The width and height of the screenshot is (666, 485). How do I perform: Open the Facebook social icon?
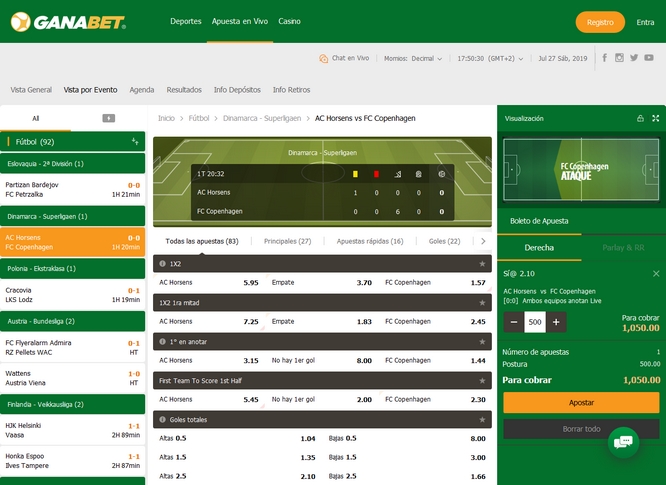(604, 58)
